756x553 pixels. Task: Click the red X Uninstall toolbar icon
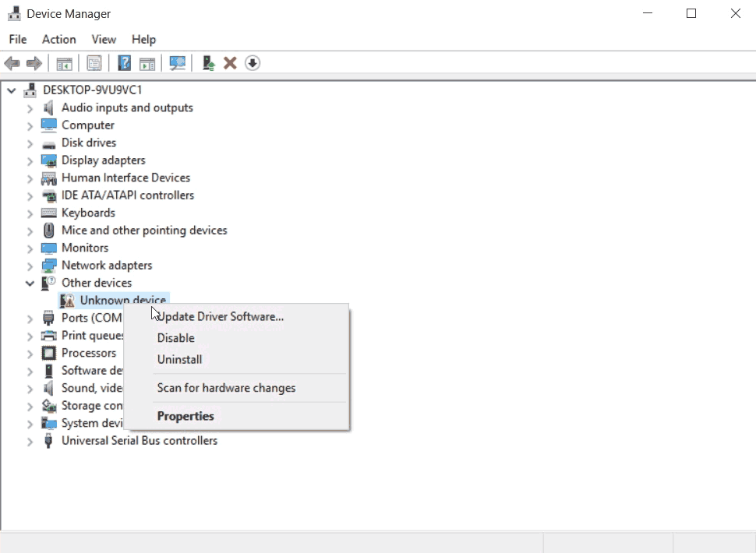[x=230, y=63]
